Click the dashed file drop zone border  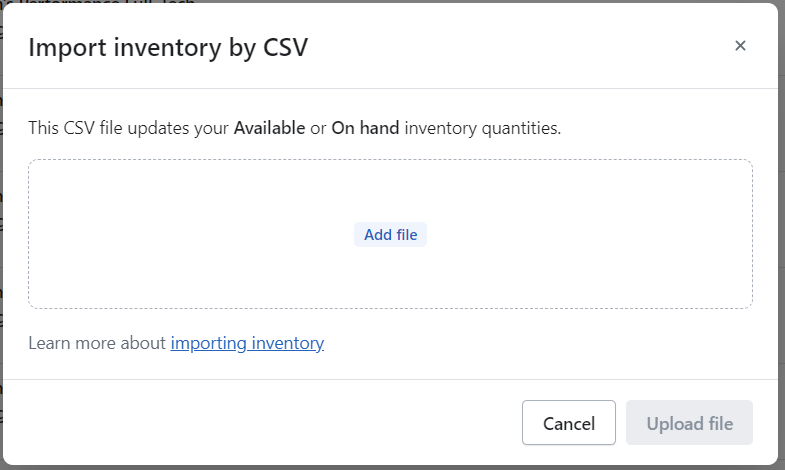[x=390, y=160]
